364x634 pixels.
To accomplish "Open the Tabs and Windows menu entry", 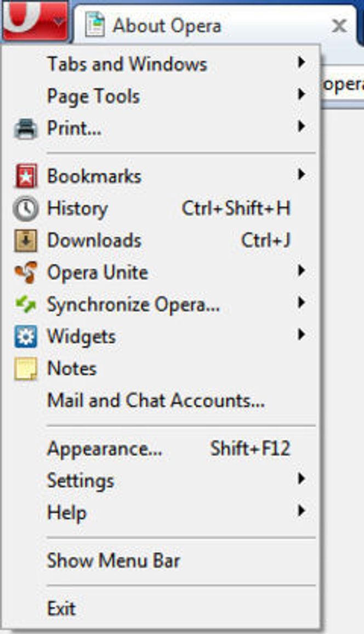I will [161, 64].
